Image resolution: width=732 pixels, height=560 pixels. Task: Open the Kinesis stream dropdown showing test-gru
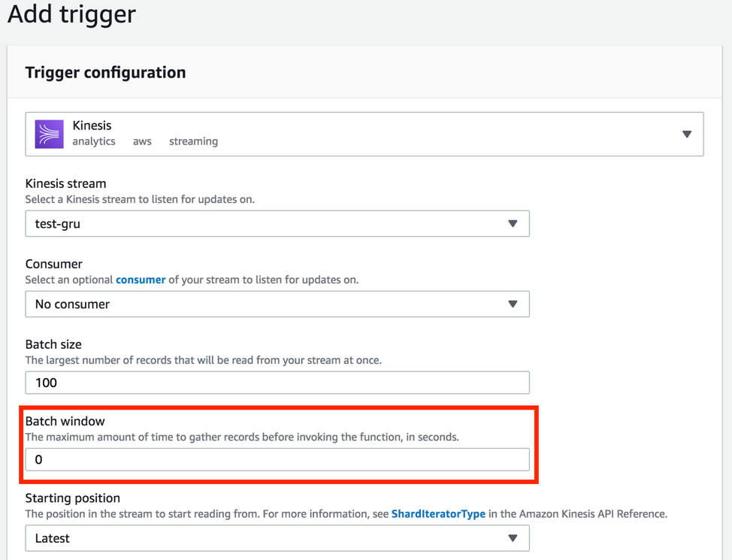click(277, 223)
